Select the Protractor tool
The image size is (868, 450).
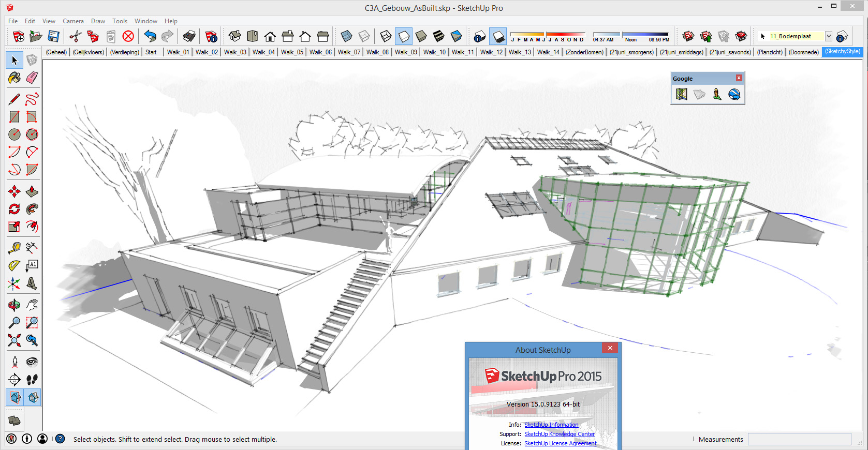click(14, 265)
